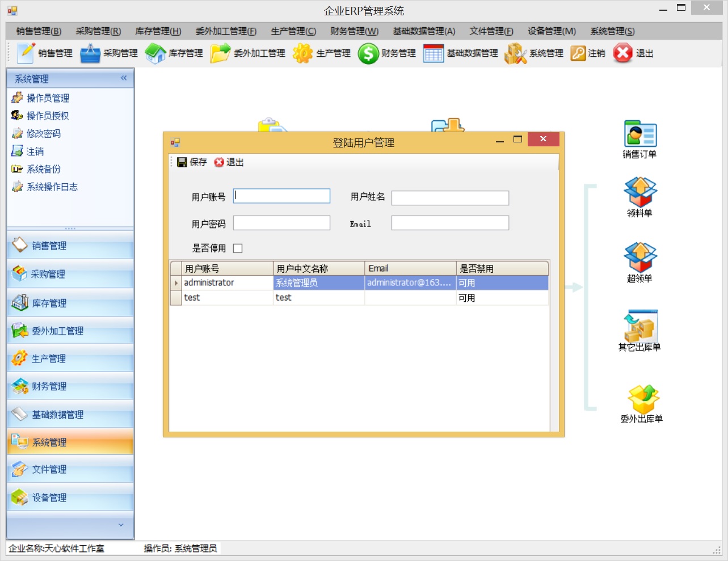The width and height of the screenshot is (728, 561).
Task: Click 退出 button in user management dialog
Action: coord(229,162)
